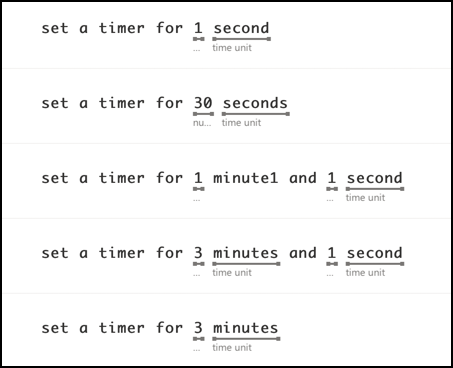
Task: Click the ellipsis label under "3" in the last utterance
Action: tap(197, 350)
